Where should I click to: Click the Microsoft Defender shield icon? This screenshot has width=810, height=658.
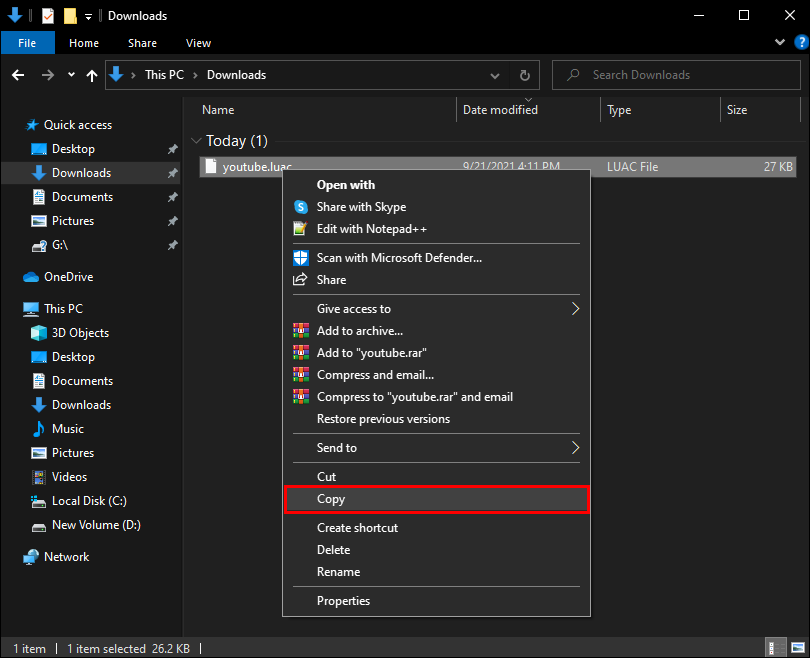(300, 258)
